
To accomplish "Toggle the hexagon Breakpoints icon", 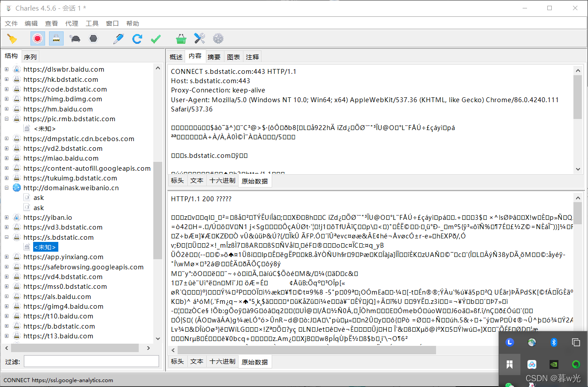I will 93,38.
